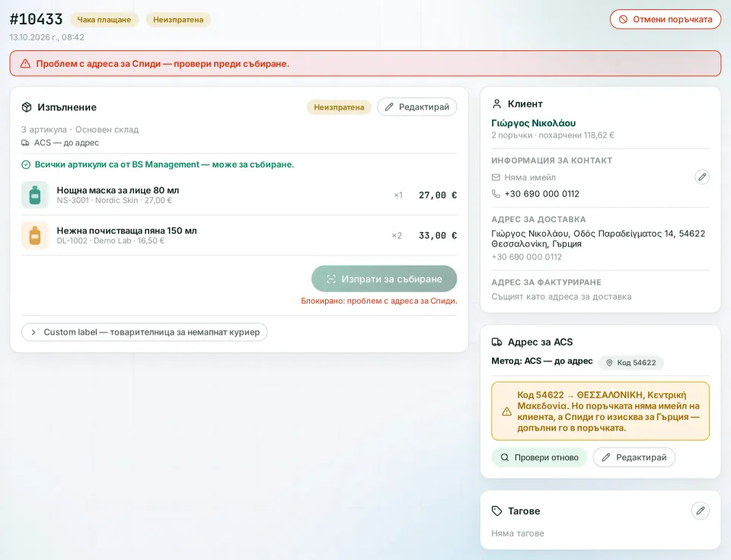Click the red alert warning triangle icon
The width and height of the screenshot is (731, 560).
point(25,64)
